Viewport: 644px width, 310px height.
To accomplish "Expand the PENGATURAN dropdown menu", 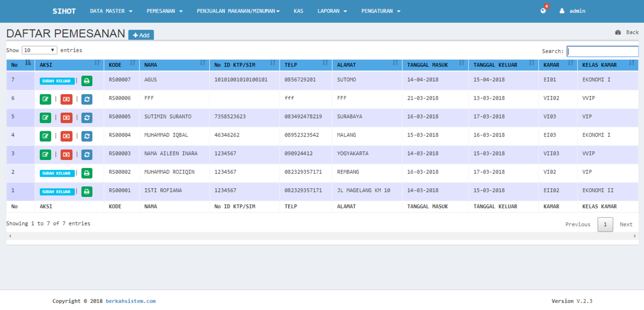I will 381,11.
